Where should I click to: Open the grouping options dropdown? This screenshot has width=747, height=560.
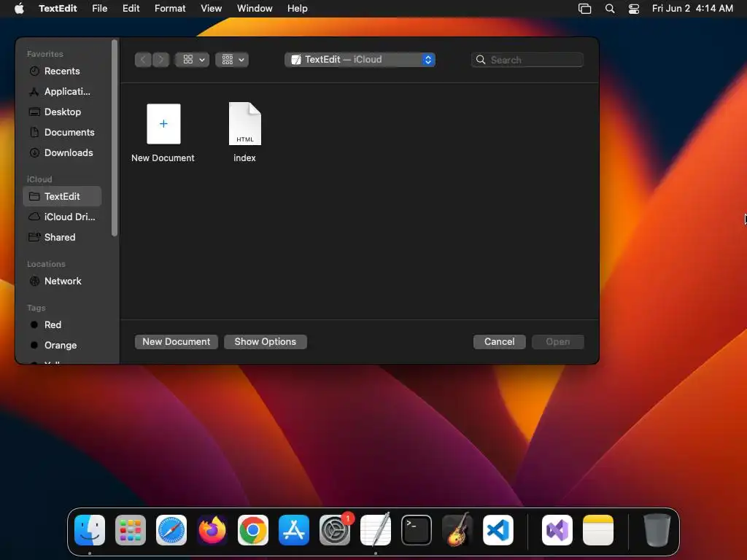[x=232, y=60]
